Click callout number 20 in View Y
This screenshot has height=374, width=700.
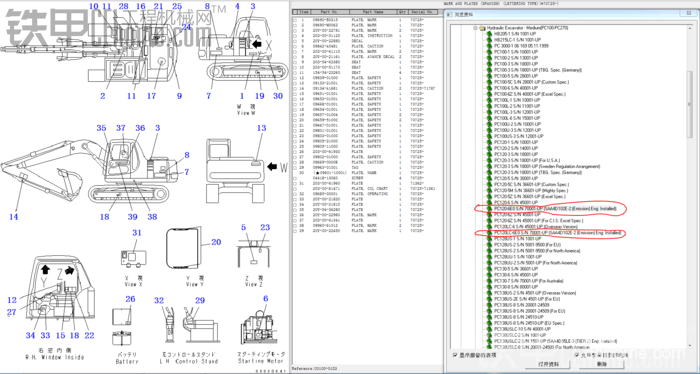(x=216, y=242)
